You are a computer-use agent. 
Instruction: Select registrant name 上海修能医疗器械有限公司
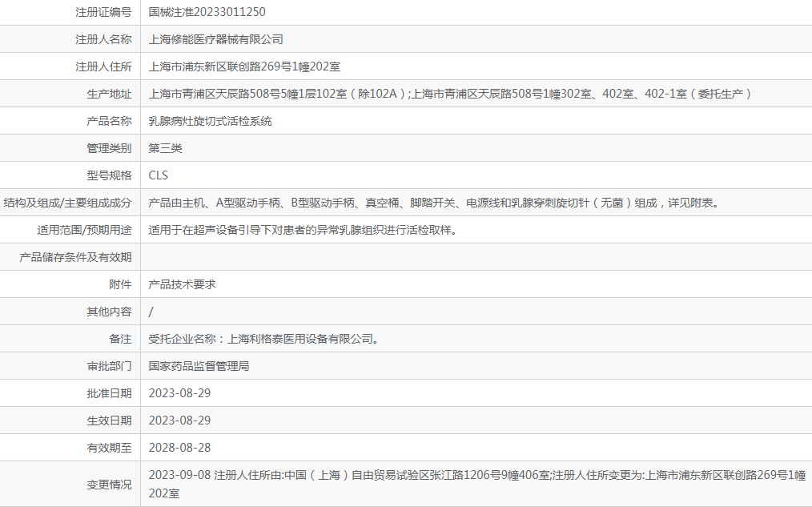(216, 39)
